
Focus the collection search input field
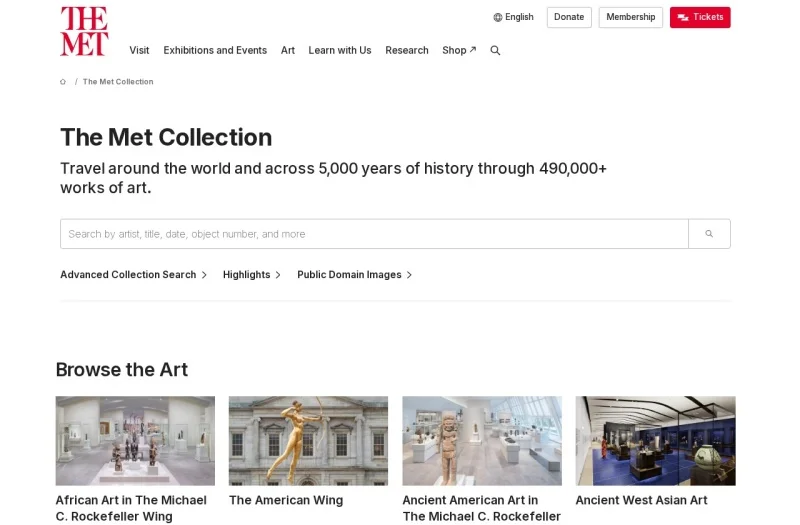pyautogui.click(x=374, y=234)
